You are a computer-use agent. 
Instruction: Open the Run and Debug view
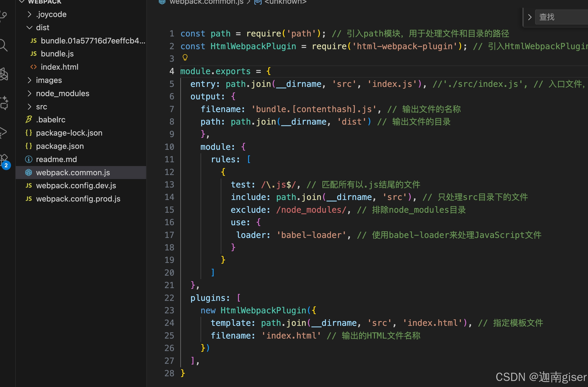click(3, 132)
